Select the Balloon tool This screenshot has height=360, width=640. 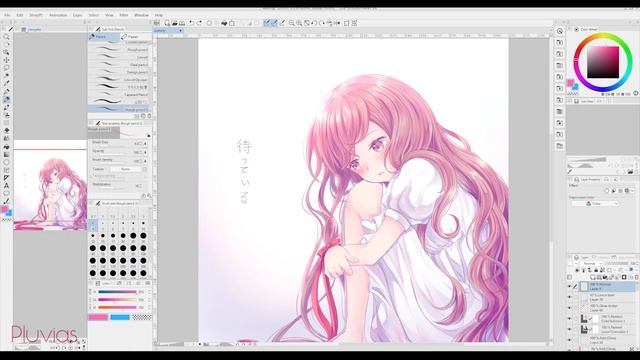(6, 193)
